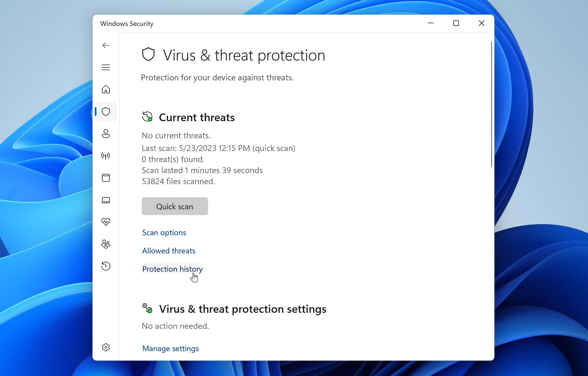Click the settings gear icon
Viewport: 588px width, 376px height.
[x=106, y=348]
